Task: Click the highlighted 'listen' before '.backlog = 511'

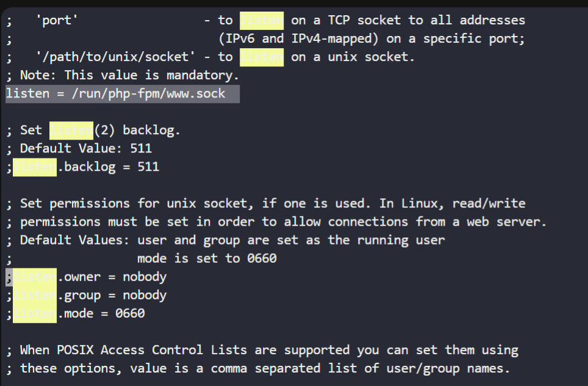Action: click(x=35, y=167)
